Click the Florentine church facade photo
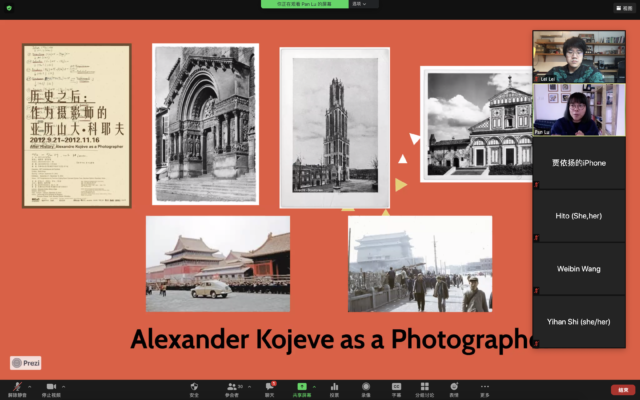This screenshot has width=640, height=400. pos(476,124)
